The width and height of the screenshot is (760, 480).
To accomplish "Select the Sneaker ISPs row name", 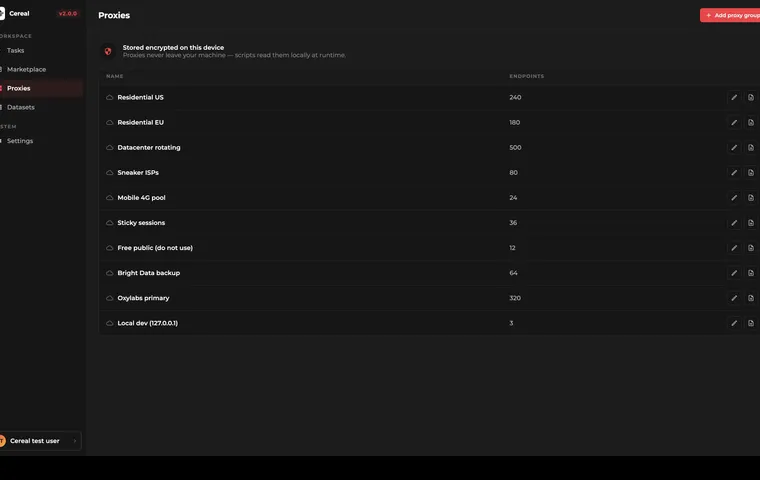I will click(x=138, y=173).
